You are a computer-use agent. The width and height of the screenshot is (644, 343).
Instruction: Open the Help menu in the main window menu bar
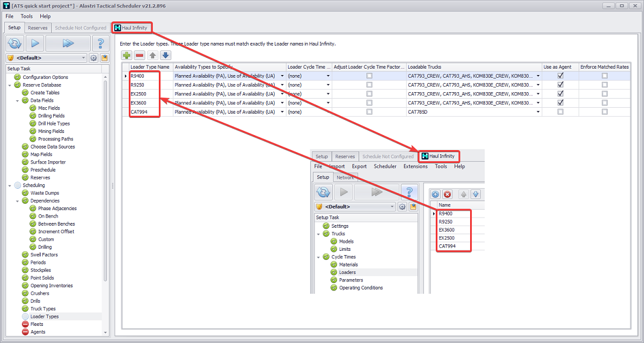click(x=45, y=16)
